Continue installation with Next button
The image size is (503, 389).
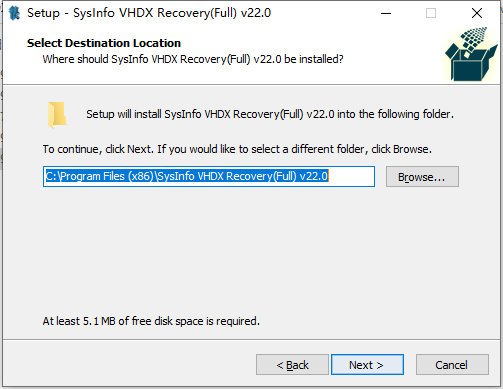pos(367,365)
